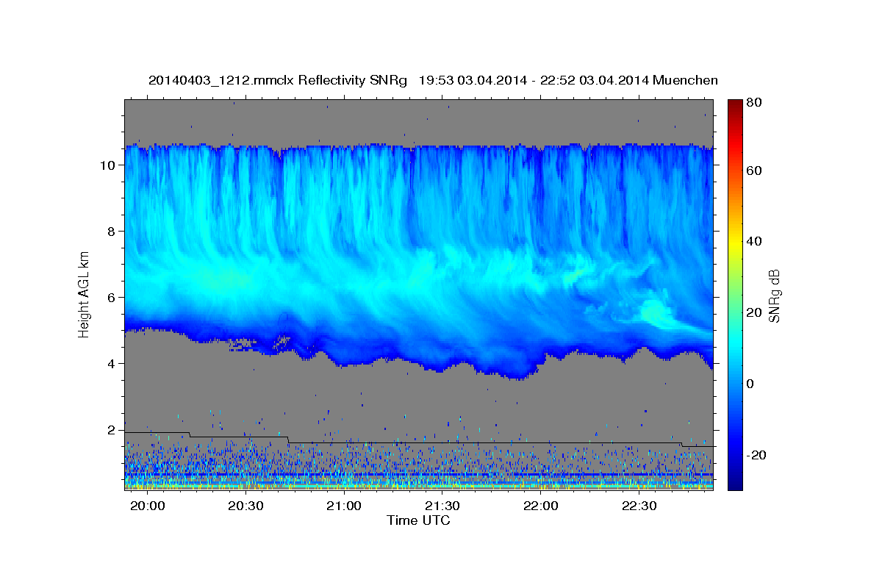This screenshot has height=588, width=882.
Task: Click the height tick label 2
Action: (x=112, y=430)
